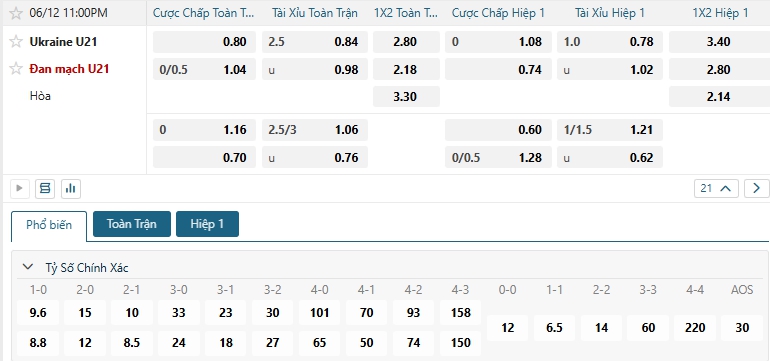This screenshot has width=770, height=361.
Task: Open the live stream play icon
Action: (20, 188)
